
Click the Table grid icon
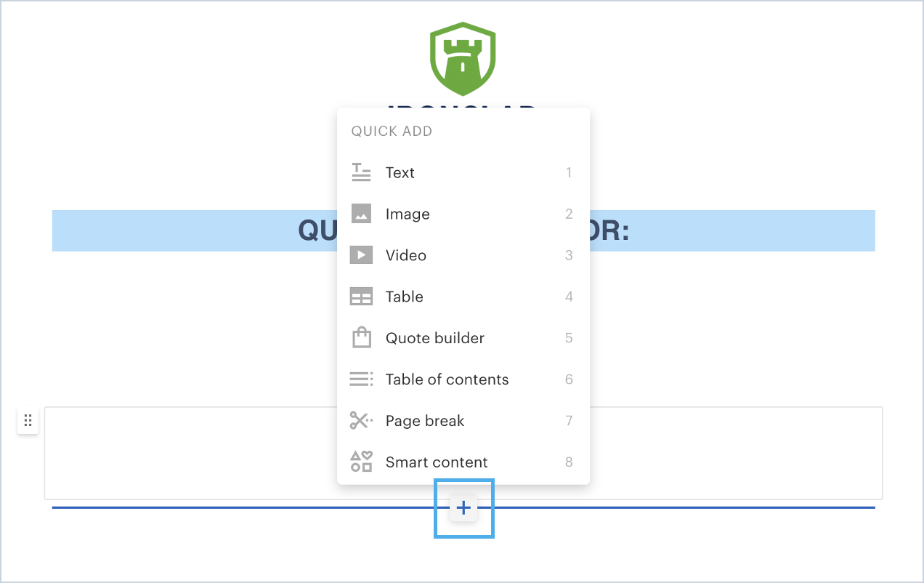[x=361, y=297]
